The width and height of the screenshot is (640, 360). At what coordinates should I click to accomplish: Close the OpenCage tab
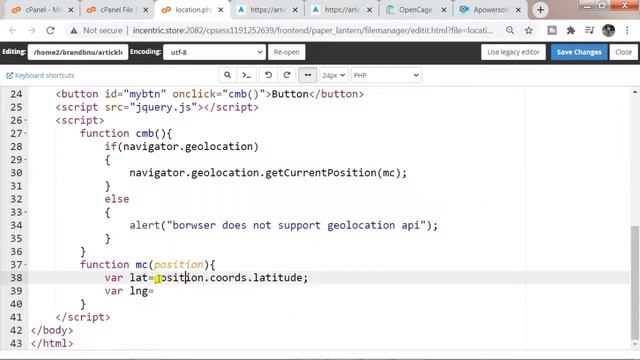coord(444,10)
